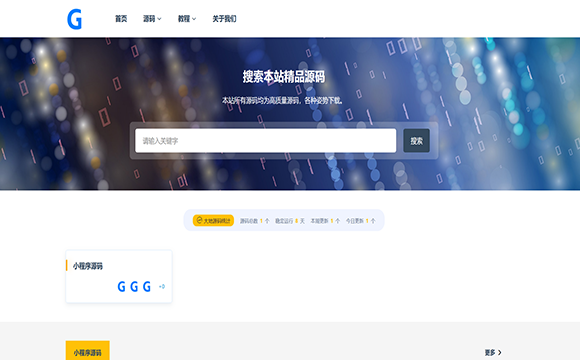The width and height of the screenshot is (580, 360).
Task: Click the blue G site logo
Action: pos(74,19)
